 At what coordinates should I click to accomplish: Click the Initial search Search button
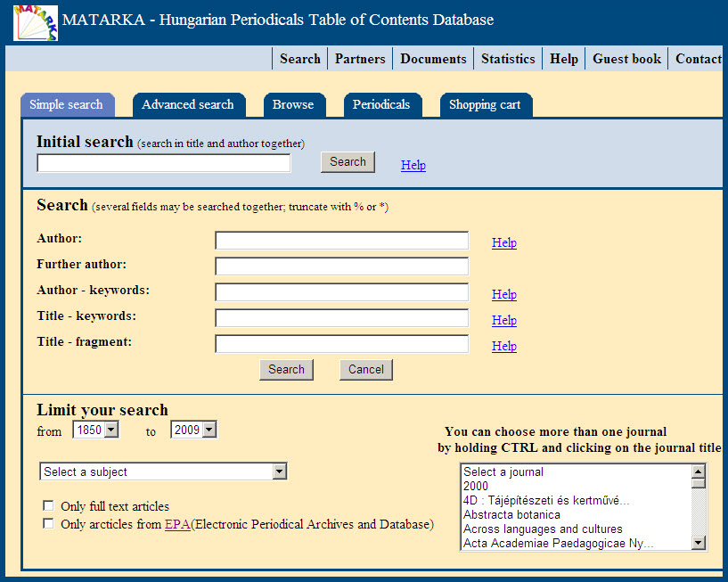348,162
